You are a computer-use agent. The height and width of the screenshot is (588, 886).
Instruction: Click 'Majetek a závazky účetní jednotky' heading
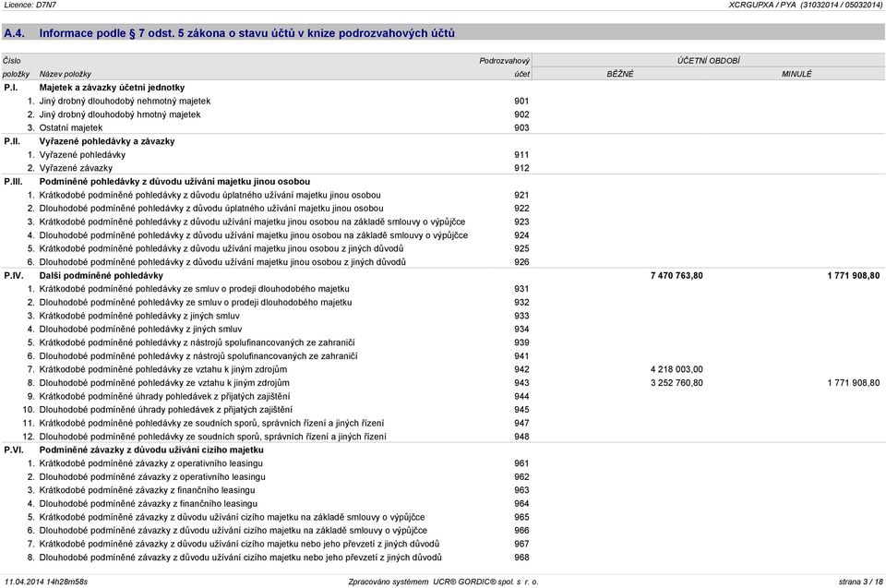coord(112,88)
